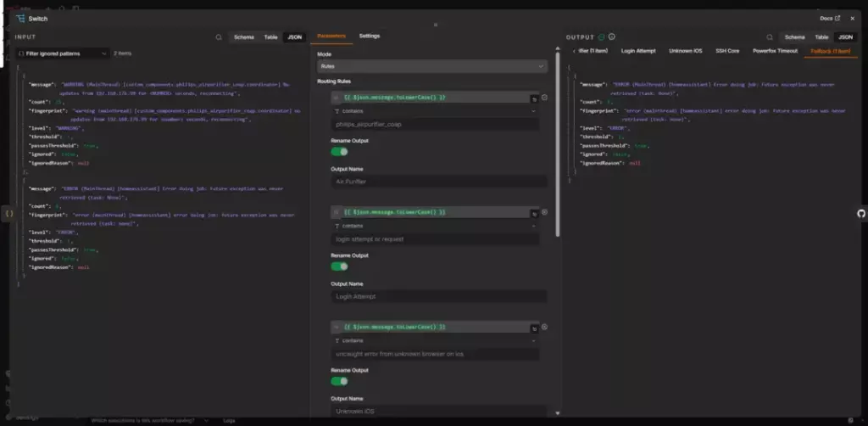The image size is (868, 426).
Task: Click the login attempt value field
Action: click(x=435, y=239)
